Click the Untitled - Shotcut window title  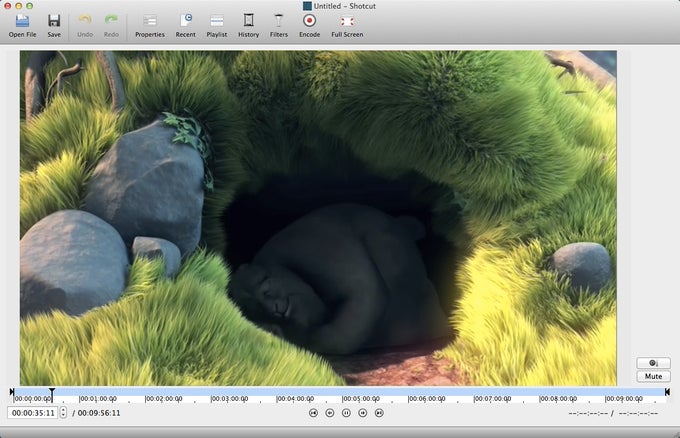[344, 6]
